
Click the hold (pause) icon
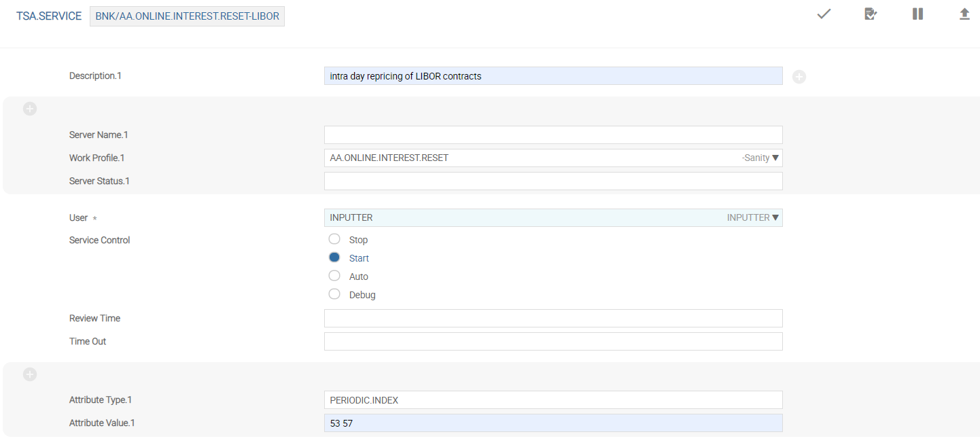(x=917, y=14)
